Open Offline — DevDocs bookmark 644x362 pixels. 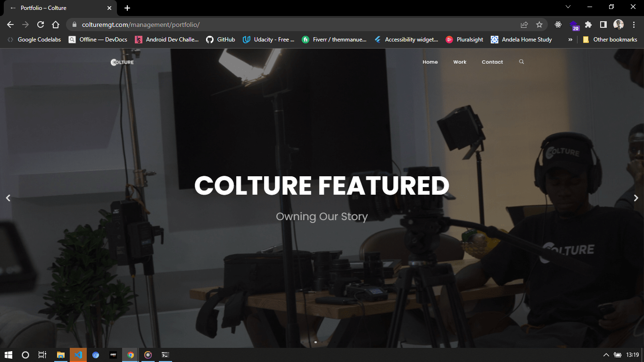coord(98,40)
